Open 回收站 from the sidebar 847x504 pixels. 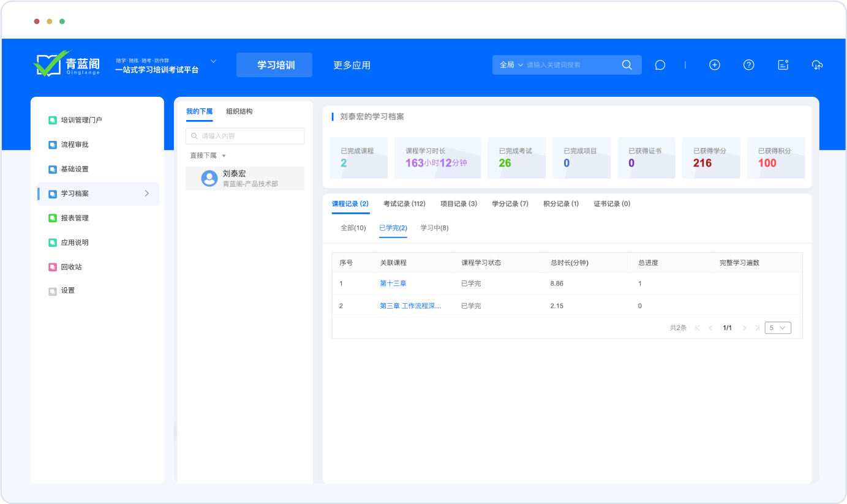pos(71,267)
